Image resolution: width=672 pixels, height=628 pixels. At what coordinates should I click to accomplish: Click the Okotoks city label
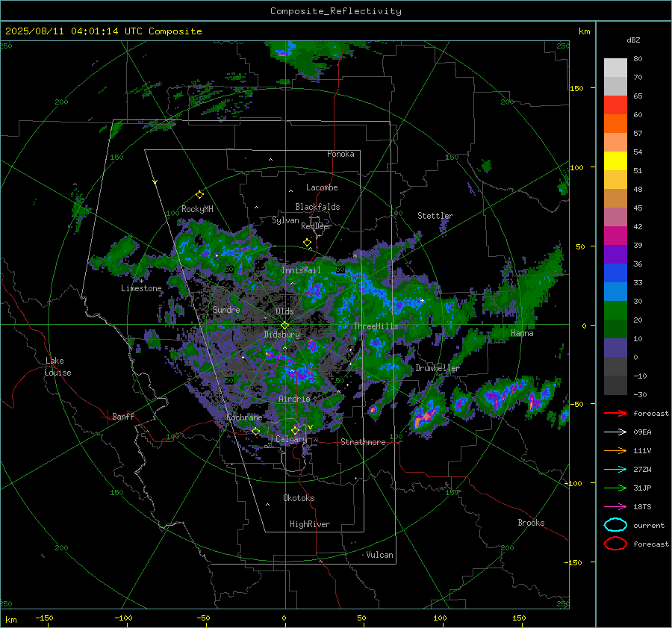299,498
